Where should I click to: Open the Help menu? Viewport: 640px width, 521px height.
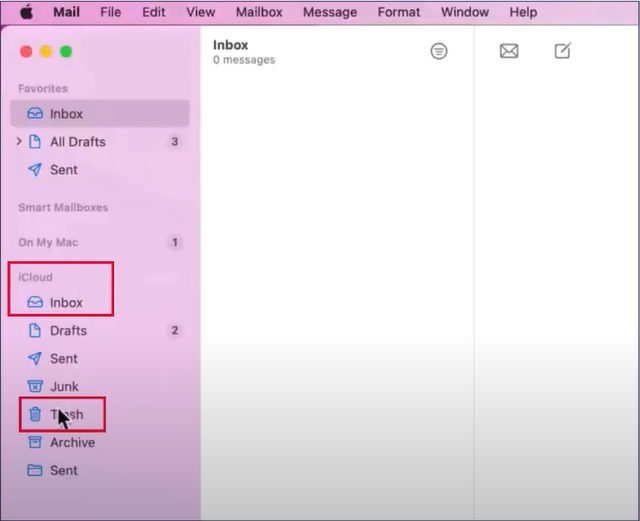point(523,12)
